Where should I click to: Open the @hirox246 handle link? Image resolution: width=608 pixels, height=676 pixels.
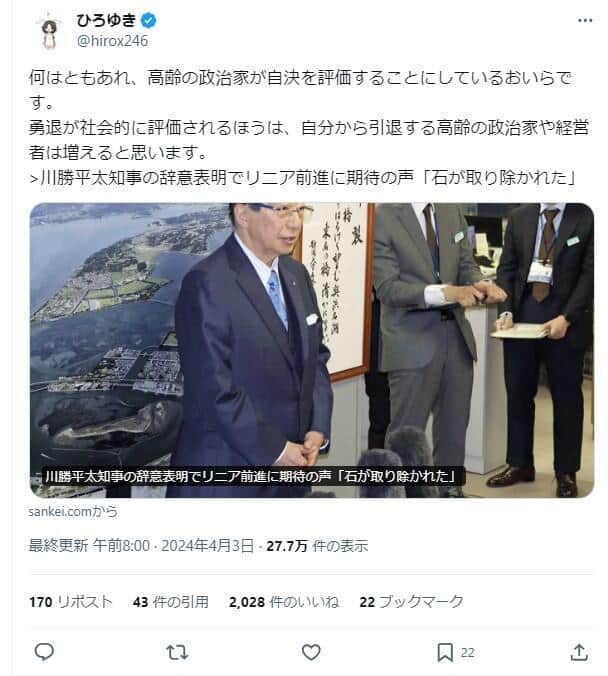point(112,41)
